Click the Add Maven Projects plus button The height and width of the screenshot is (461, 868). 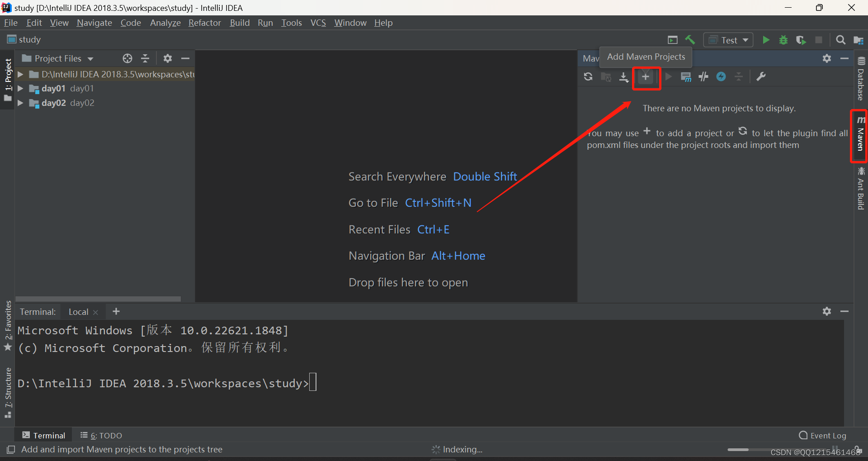(x=646, y=77)
